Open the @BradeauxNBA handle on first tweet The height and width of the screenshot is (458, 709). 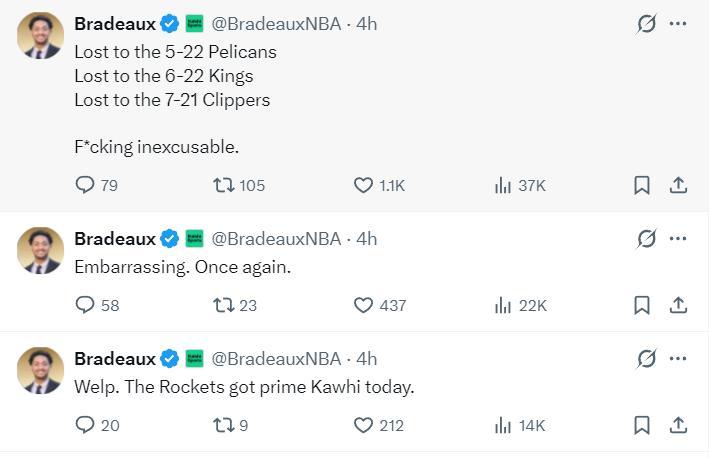click(x=276, y=24)
